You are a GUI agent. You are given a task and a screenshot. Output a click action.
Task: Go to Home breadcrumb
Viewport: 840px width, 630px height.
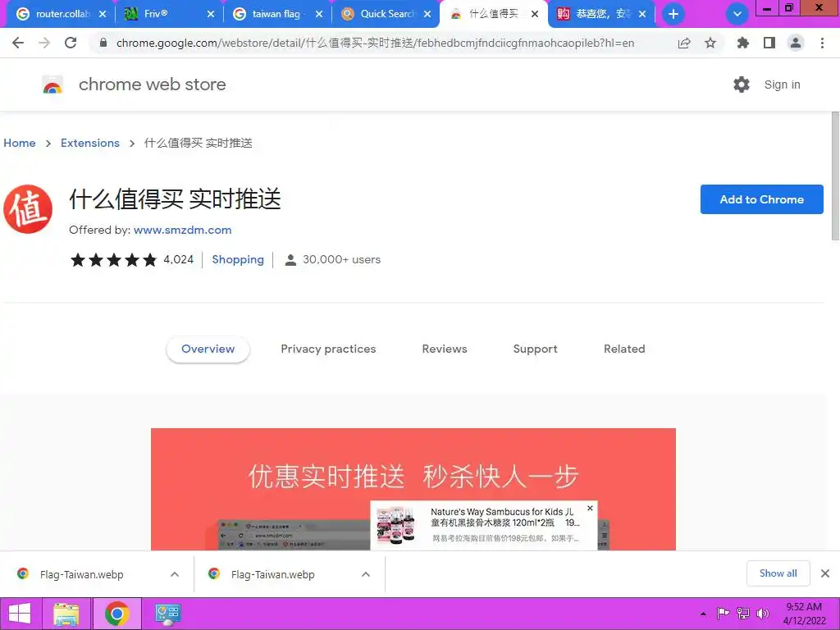pos(20,143)
